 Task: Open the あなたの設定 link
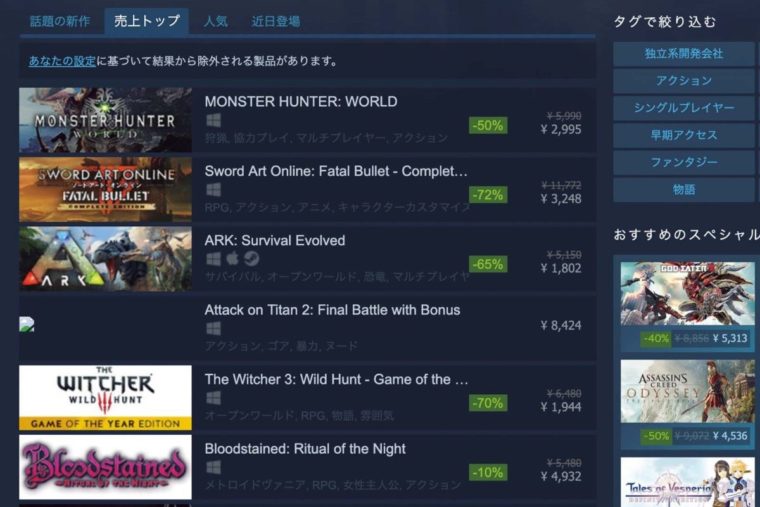[62, 61]
